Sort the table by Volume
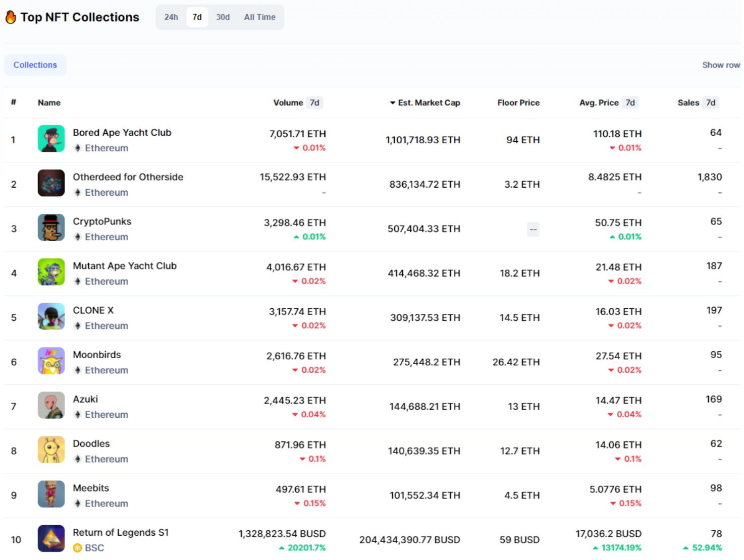The width and height of the screenshot is (744, 560). pyautogui.click(x=288, y=102)
